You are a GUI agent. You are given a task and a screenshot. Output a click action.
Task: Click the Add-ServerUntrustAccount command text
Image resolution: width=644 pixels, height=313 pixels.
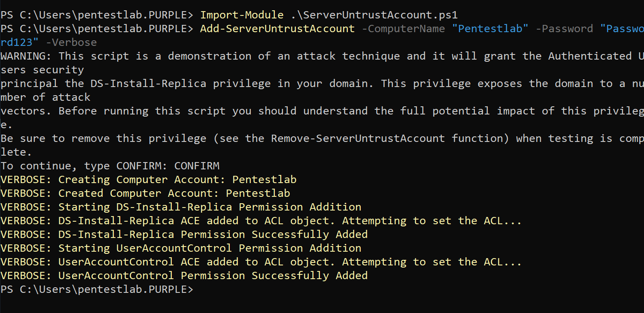pyautogui.click(x=277, y=29)
